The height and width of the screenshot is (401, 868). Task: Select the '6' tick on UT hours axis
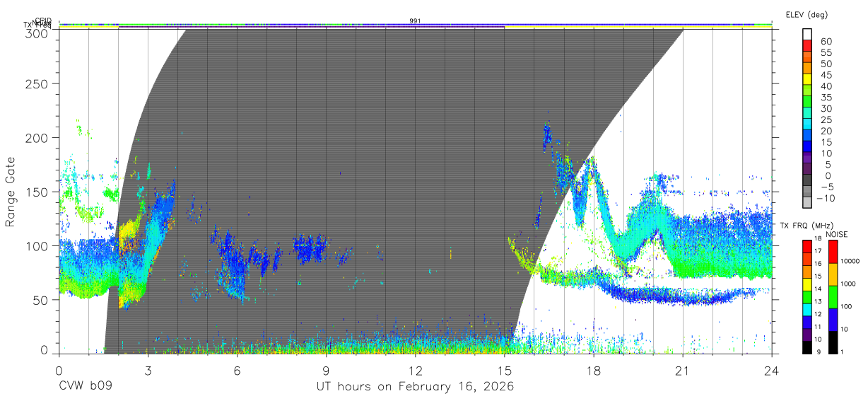pos(237,370)
